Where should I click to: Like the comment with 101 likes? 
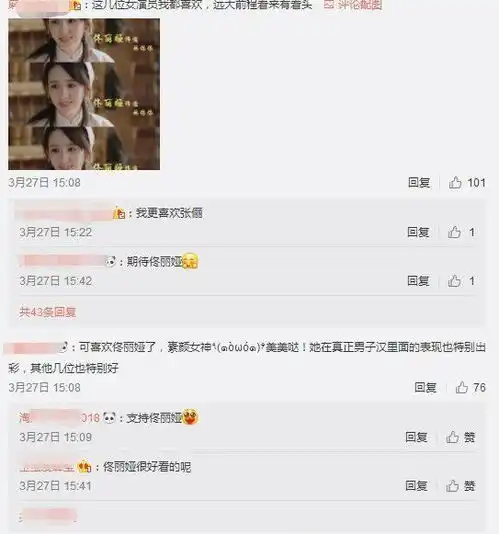point(467,183)
